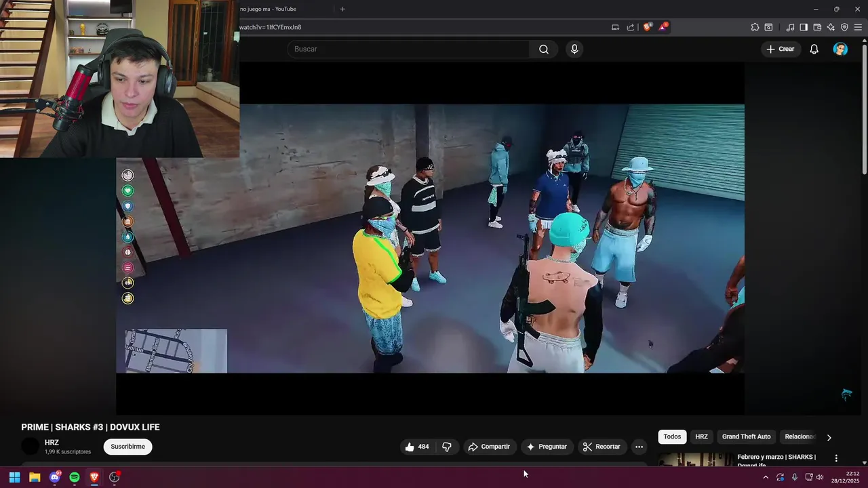The image size is (868, 488).
Task: Open a new tab with plus button
Action: click(342, 9)
